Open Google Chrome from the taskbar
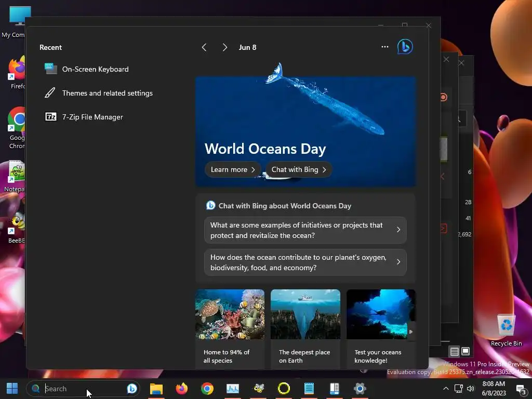This screenshot has height=399, width=532. [207, 389]
